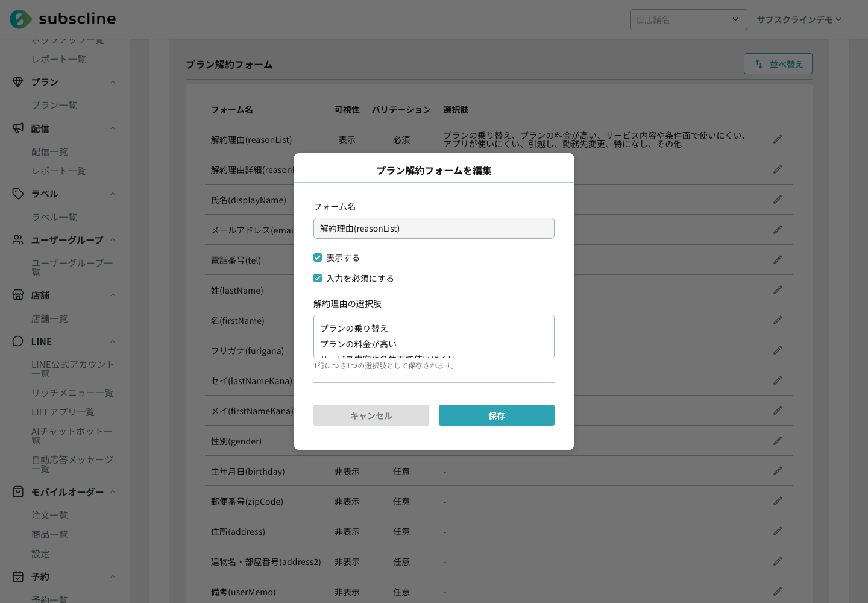This screenshot has height=603, width=868.
Task: Click the 解約理由の選択肢 textarea
Action: click(x=434, y=336)
